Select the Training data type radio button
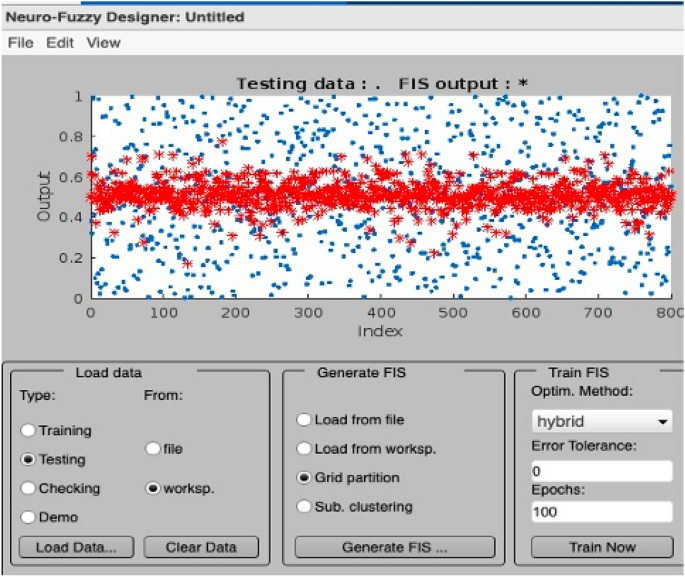The height and width of the screenshot is (577, 685). [x=29, y=430]
